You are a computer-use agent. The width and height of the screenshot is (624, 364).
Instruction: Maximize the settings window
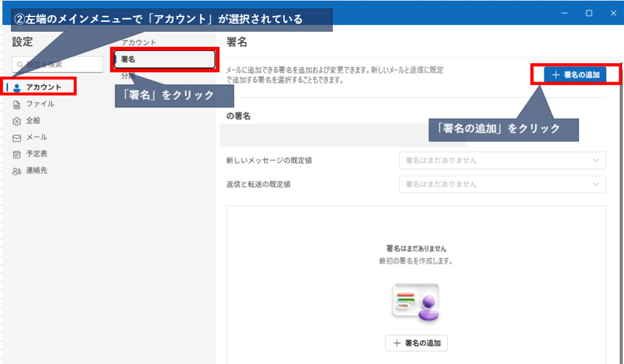click(x=589, y=13)
